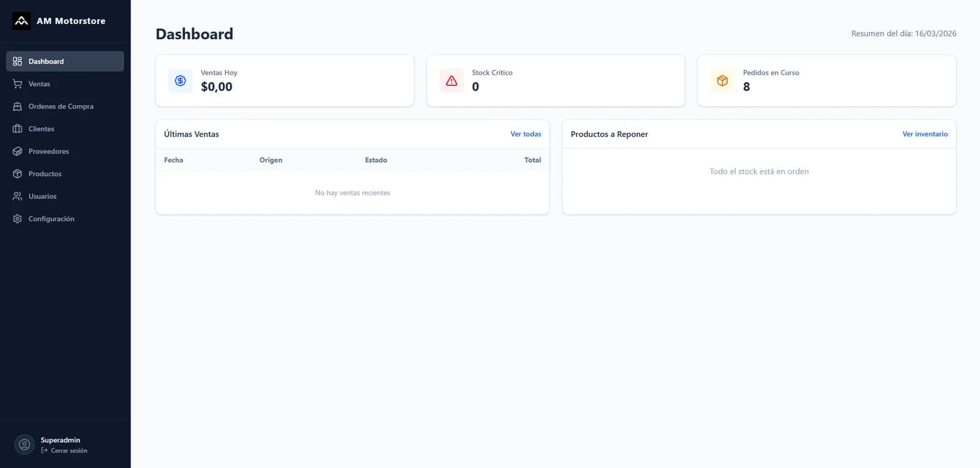Click the Ventas Hoy label
Screen dimensions: 980x468
219,72
